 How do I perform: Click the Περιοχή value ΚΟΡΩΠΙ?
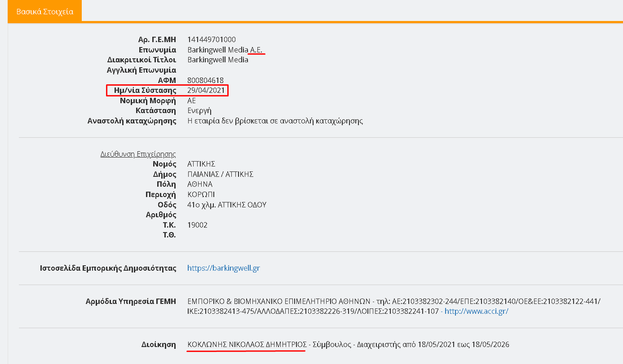(x=202, y=195)
